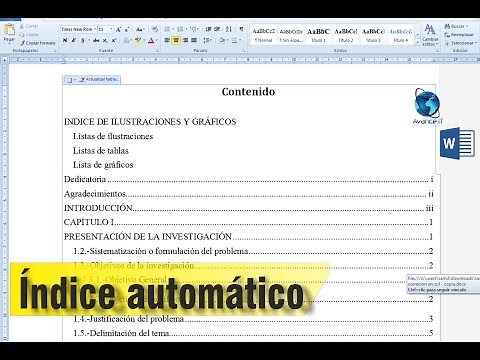Open the Portapapeles pane launcher
This screenshot has width=480, height=360.
55,51
